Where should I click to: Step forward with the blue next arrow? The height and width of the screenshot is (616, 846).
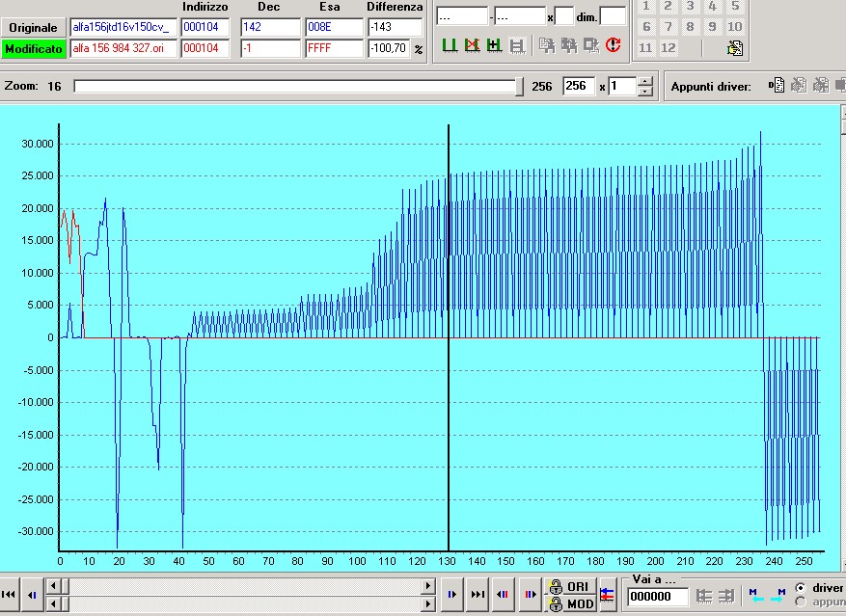(452, 595)
